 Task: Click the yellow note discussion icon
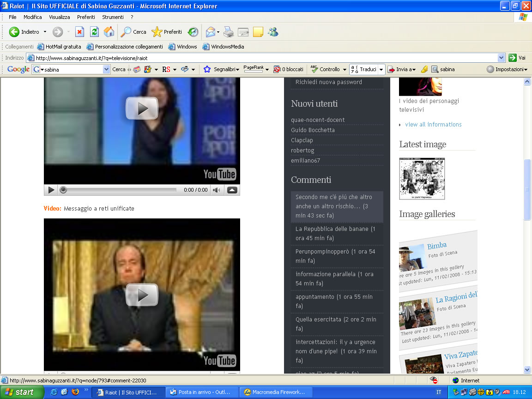click(x=258, y=32)
